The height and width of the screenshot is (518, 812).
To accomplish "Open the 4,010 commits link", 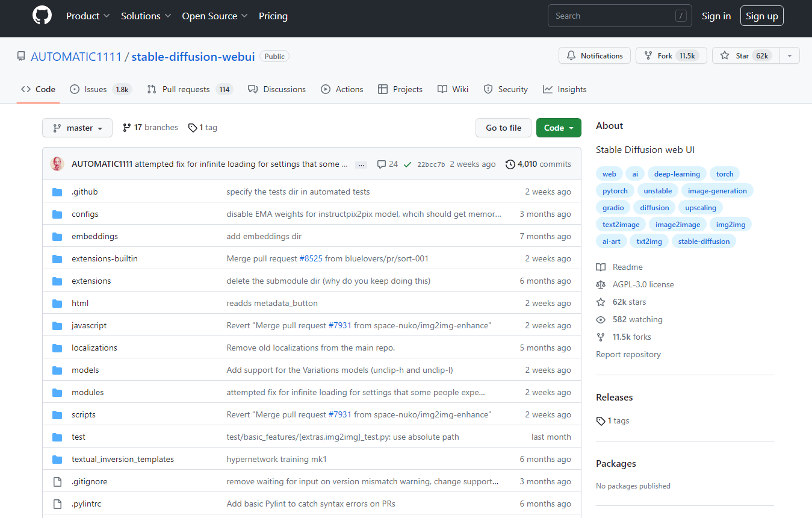I will [x=538, y=164].
